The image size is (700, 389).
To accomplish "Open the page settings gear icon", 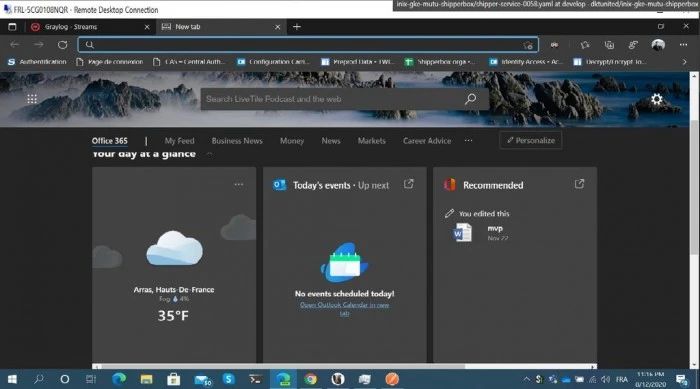I will click(656, 99).
